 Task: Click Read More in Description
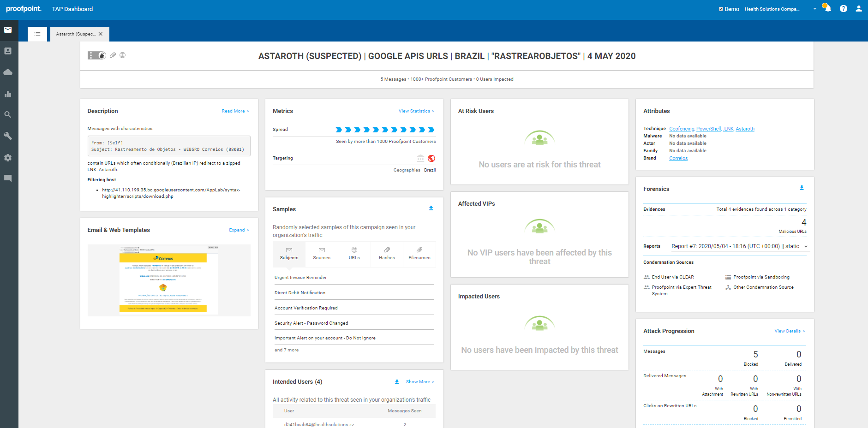pyautogui.click(x=235, y=111)
